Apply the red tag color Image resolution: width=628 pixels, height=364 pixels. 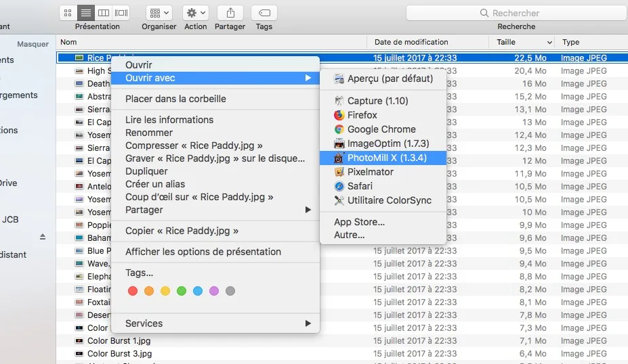(133, 291)
